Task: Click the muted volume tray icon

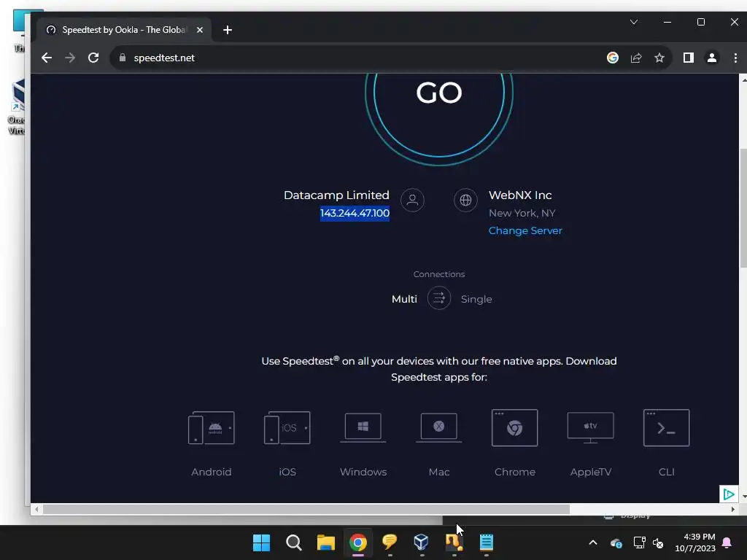Action: pyautogui.click(x=658, y=542)
